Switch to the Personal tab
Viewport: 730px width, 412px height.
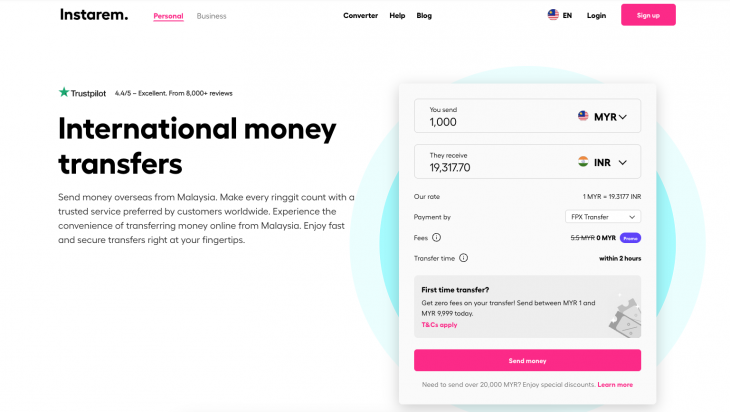pyautogui.click(x=168, y=16)
